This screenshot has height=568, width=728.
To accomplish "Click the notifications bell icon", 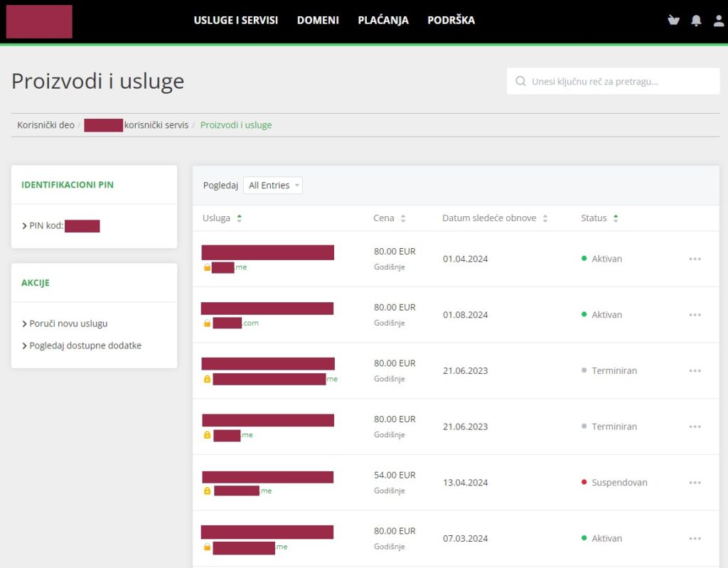I will point(696,21).
